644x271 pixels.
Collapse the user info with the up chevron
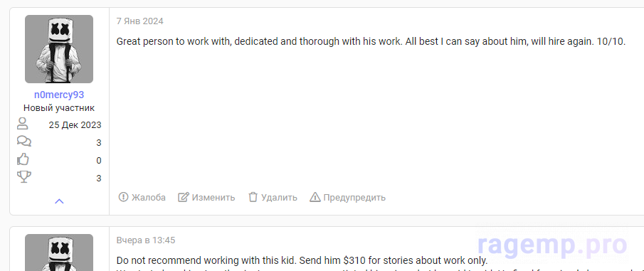pos(59,201)
